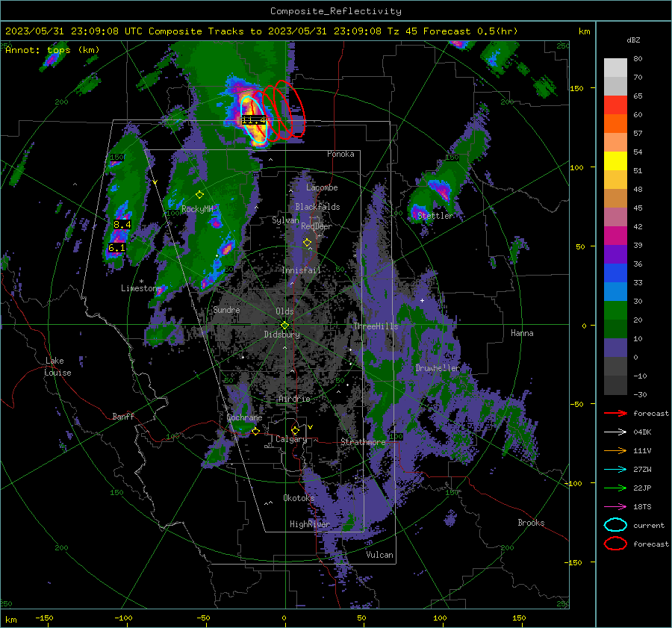Click the yellow diamond marker above Calgary
Screen dimensions: 672x628
tap(295, 430)
